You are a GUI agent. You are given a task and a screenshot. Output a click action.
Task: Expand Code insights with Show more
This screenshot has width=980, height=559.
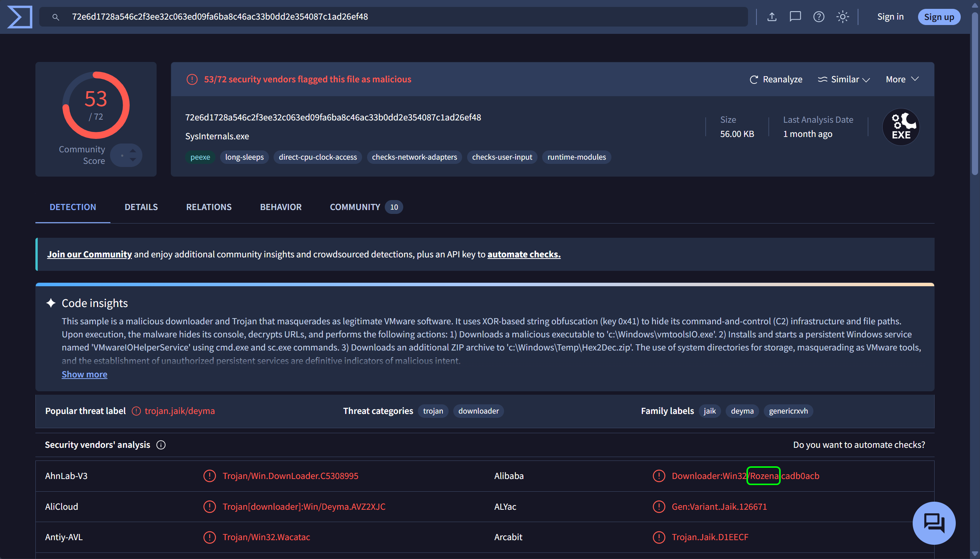[x=84, y=374]
